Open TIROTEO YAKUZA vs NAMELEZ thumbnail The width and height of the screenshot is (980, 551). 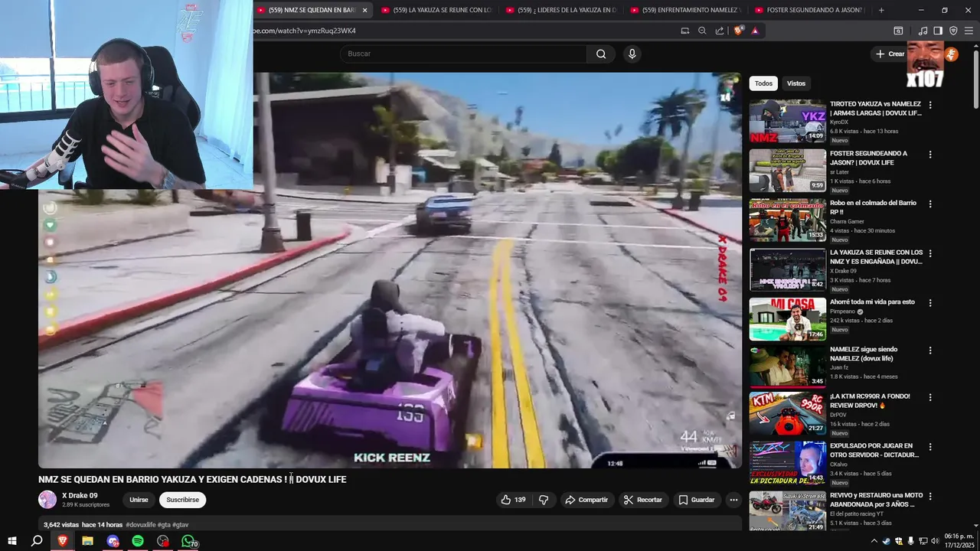coord(788,121)
